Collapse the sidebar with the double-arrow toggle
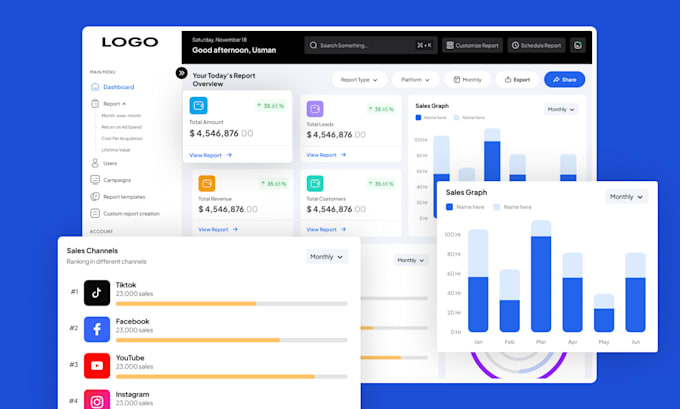680x409 pixels. coord(181,73)
